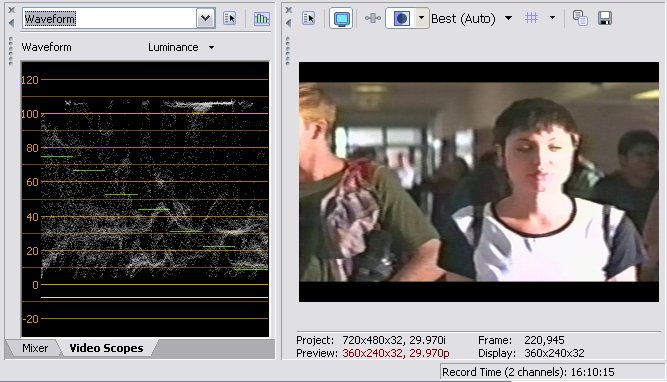Screen dimensions: 667x382
Task: Open the Video Scopes settings icon
Action: click(229, 18)
